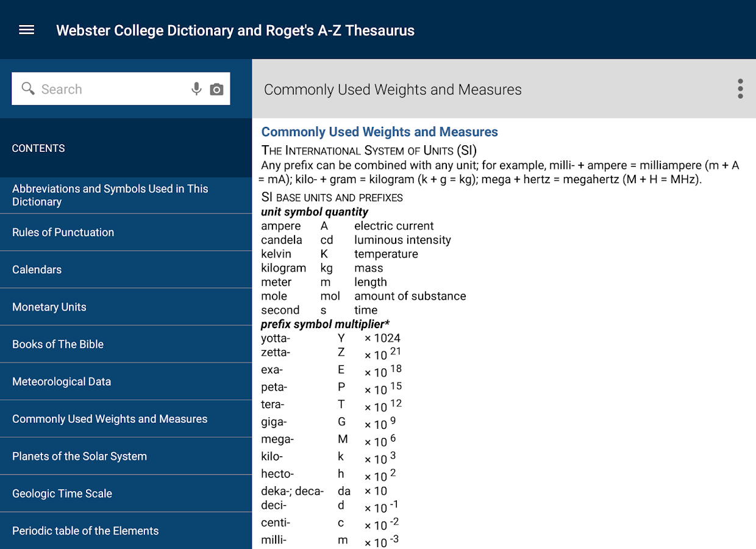Click the 'milli-' prefix entry
This screenshot has width=756, height=549.
(x=274, y=540)
